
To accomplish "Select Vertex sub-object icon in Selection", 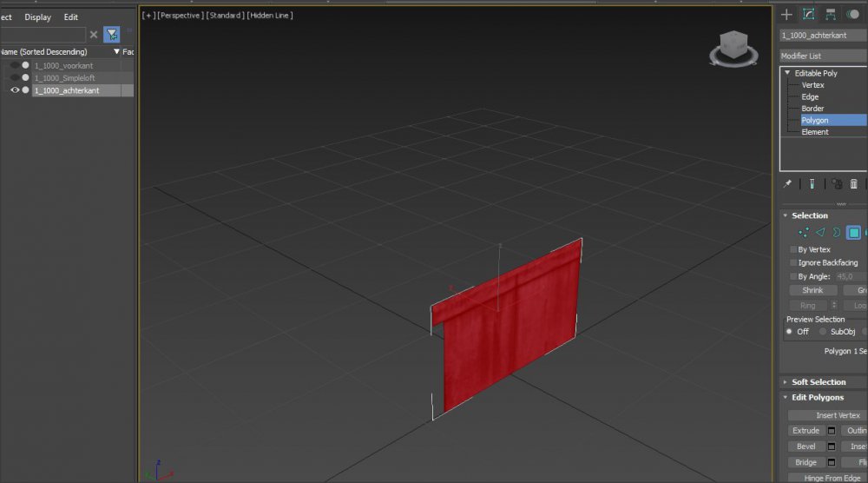I will 804,233.
